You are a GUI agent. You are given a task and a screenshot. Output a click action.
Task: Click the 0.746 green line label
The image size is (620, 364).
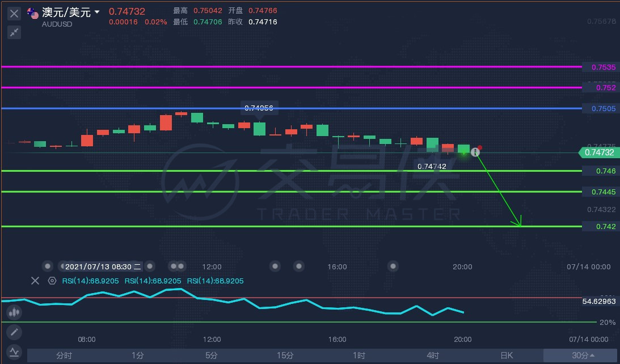602,171
